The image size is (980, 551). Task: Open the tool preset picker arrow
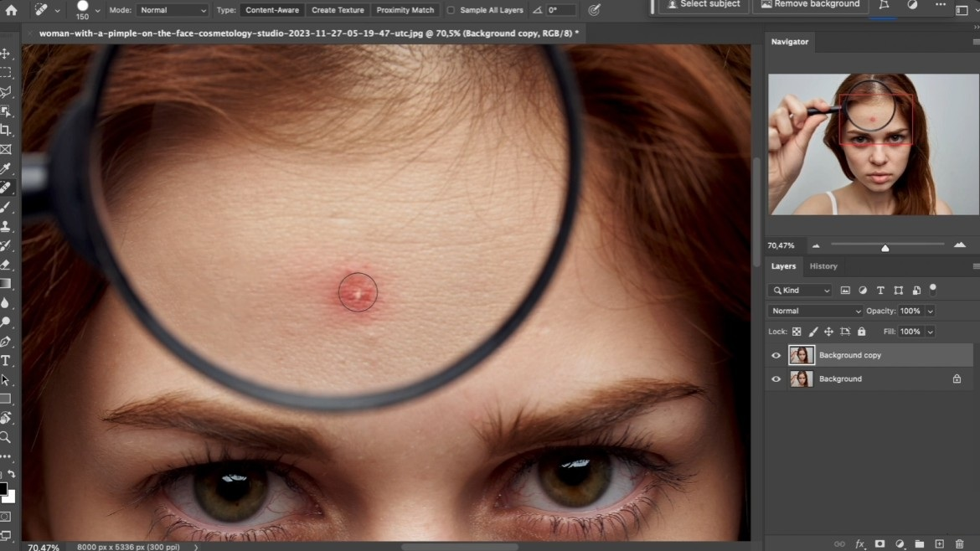(57, 11)
